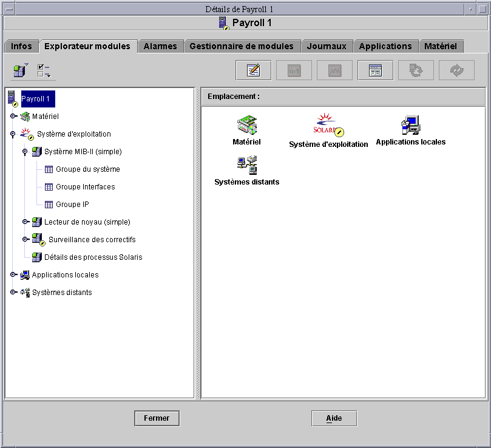Click the disabled probe toolbar button
The image size is (491, 448).
coord(294,70)
